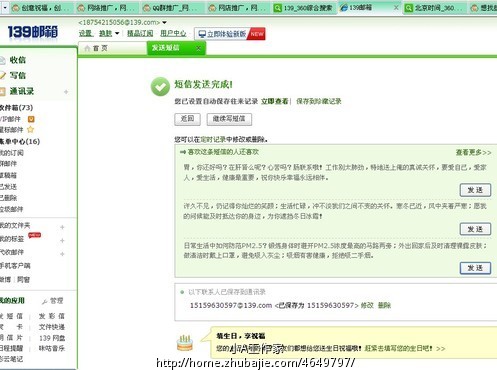Open the account email address dropdown
This screenshot has height=370, width=497.
point(165,23)
